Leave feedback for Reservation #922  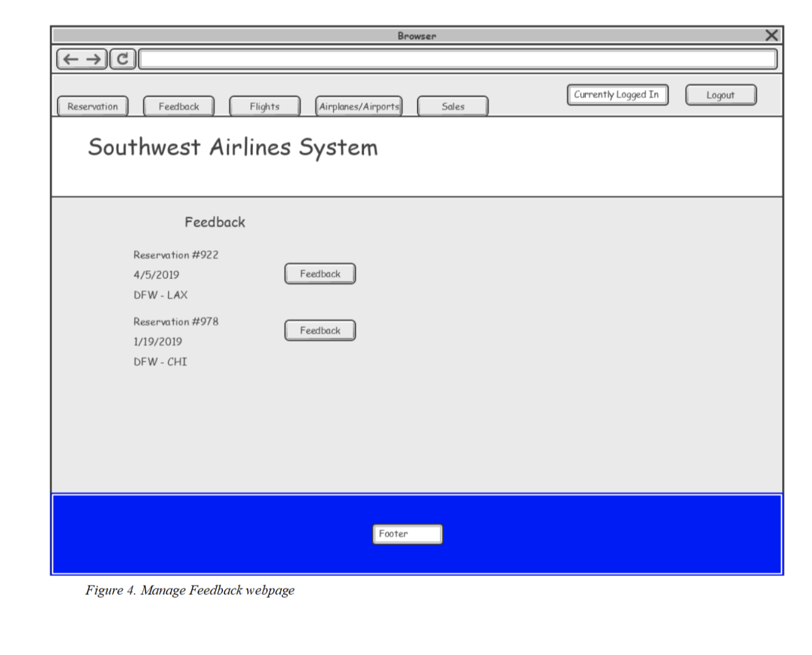click(x=319, y=273)
